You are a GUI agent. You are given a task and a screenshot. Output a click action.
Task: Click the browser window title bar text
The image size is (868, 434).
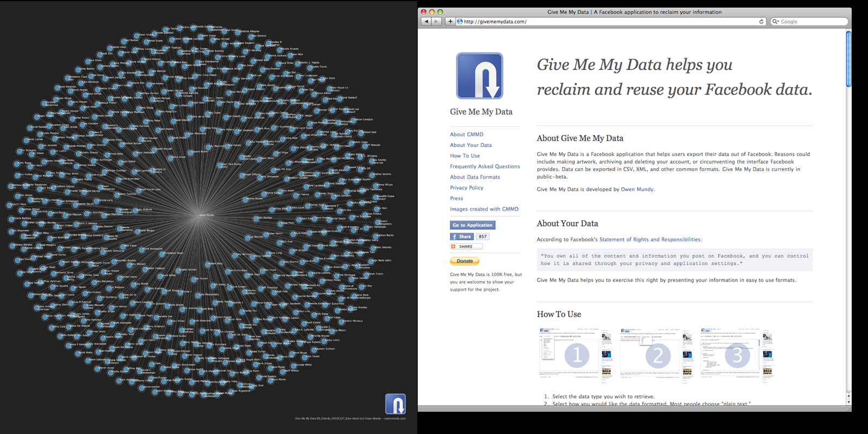[634, 12]
